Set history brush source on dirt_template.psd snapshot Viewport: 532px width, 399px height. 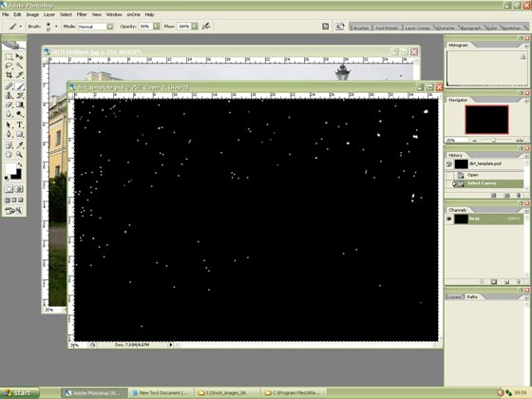449,164
